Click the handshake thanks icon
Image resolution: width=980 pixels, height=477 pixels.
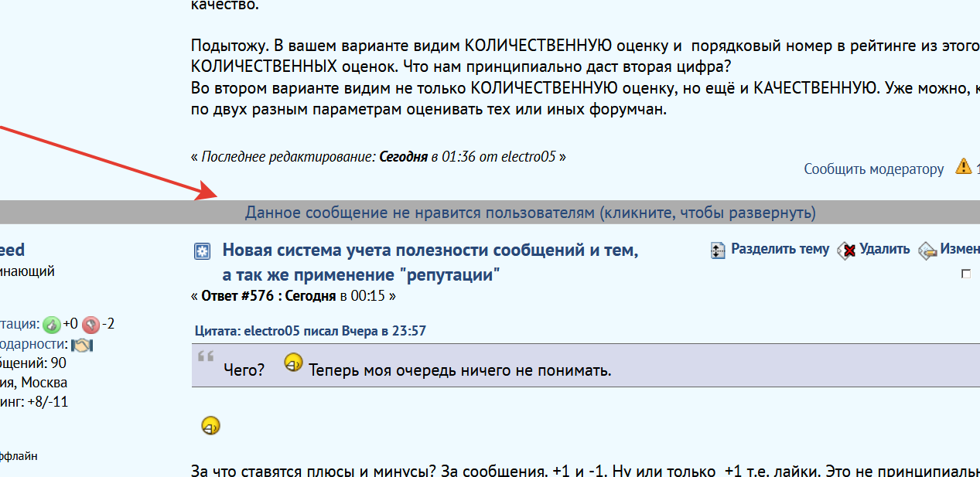tap(81, 345)
